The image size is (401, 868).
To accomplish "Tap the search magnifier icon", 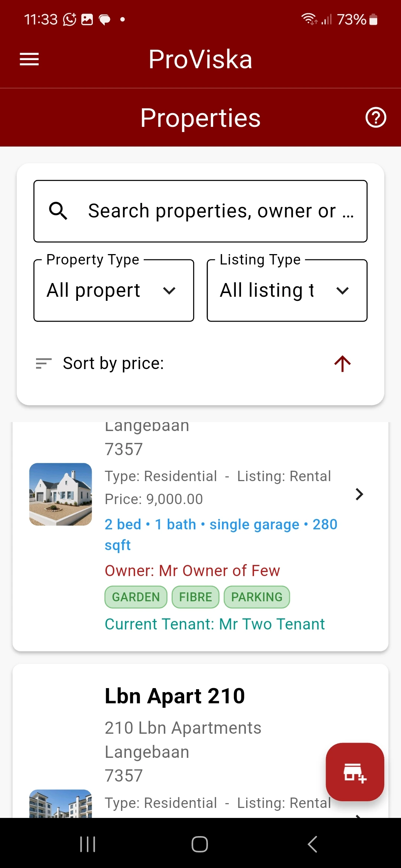I will coord(58,211).
